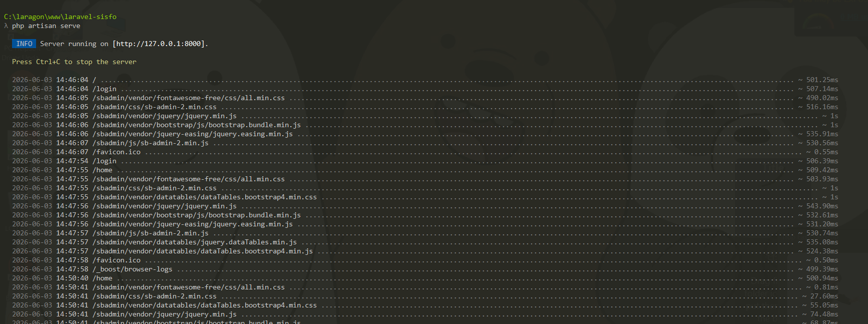Click the 501.25ms duration value
This screenshot has height=324, width=868.
[x=822, y=80]
